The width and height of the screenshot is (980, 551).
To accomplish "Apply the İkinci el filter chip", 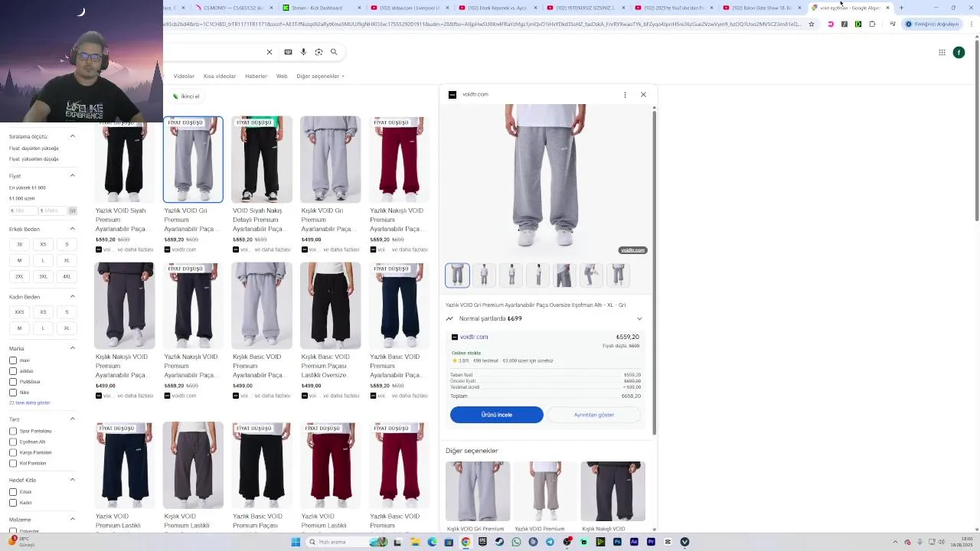I will [x=186, y=96].
